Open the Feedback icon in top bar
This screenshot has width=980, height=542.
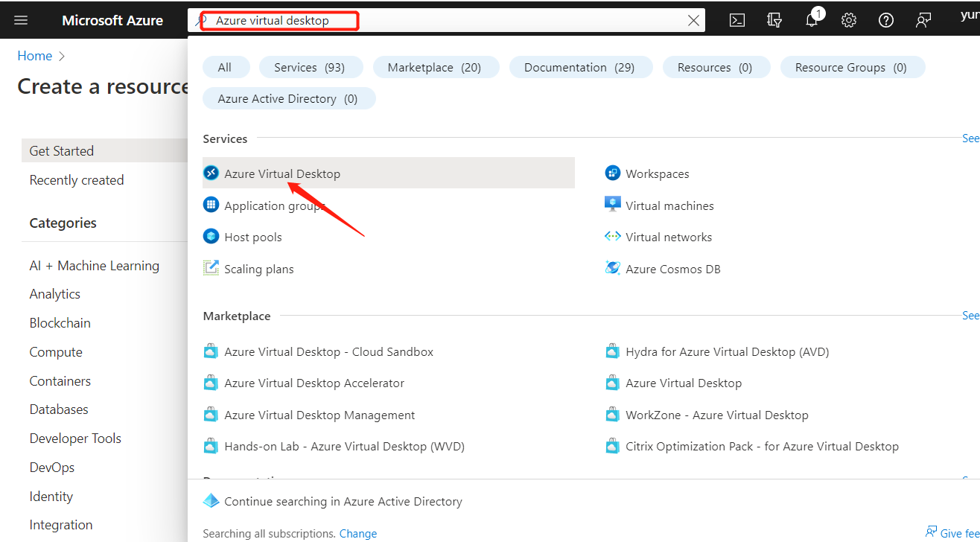(x=923, y=20)
